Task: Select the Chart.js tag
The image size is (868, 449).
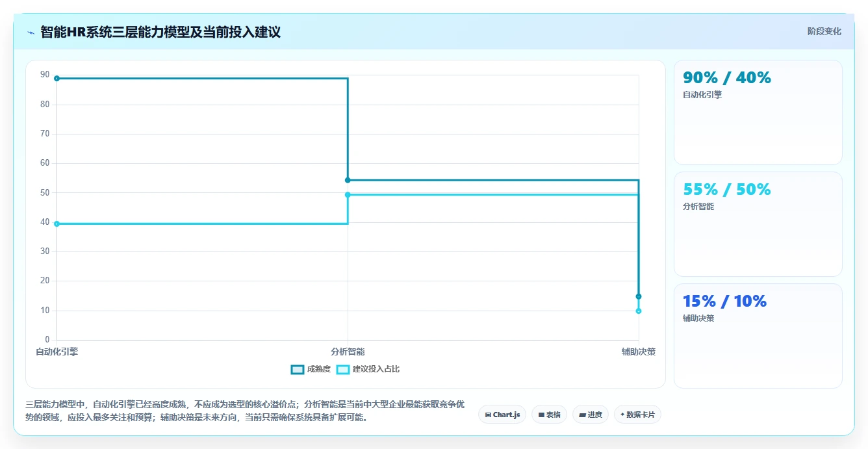Action: point(502,415)
